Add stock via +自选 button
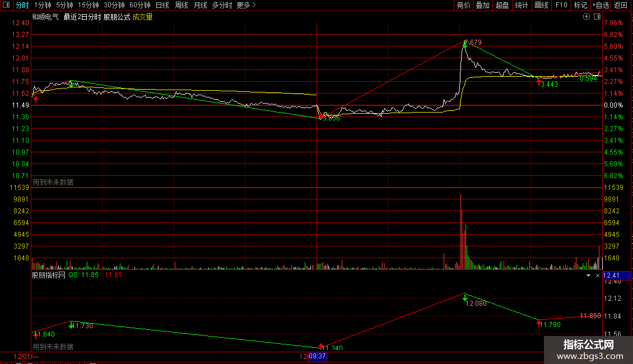 [601, 5]
